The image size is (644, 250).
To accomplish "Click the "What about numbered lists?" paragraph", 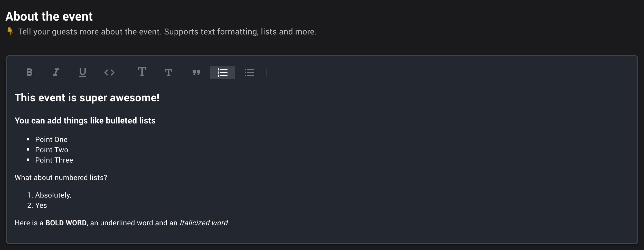I will (x=61, y=177).
